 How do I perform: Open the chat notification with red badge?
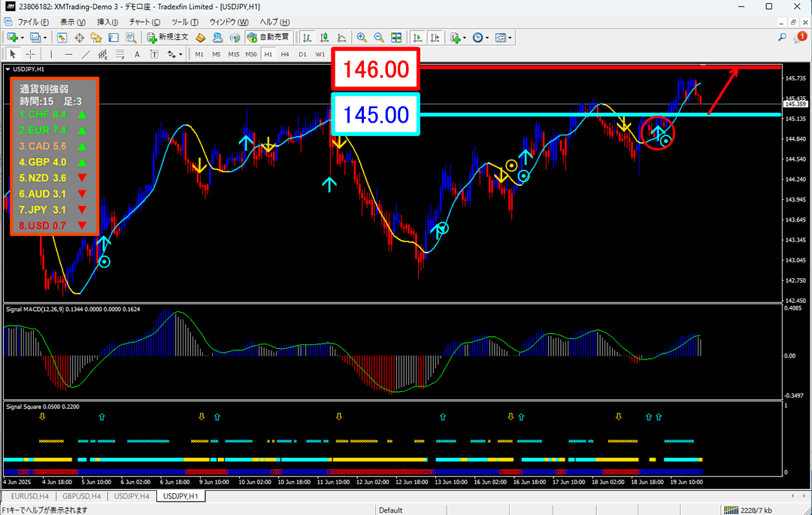pos(800,38)
